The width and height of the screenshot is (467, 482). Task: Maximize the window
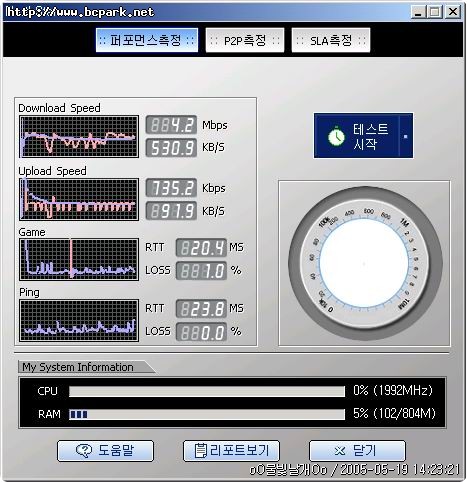pyautogui.click(x=435, y=12)
